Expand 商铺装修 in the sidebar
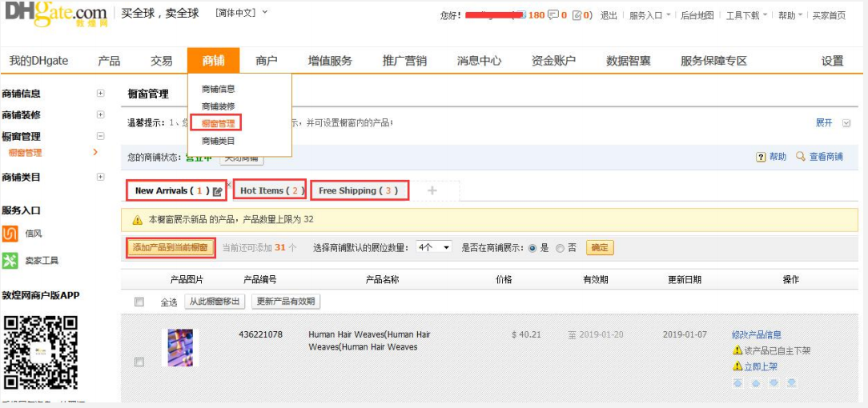This screenshot has height=408, width=868. pos(100,114)
